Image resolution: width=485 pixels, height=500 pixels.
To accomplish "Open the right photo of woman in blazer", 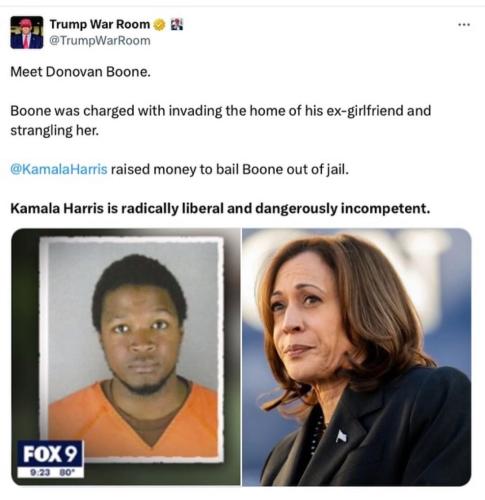I will [357, 357].
